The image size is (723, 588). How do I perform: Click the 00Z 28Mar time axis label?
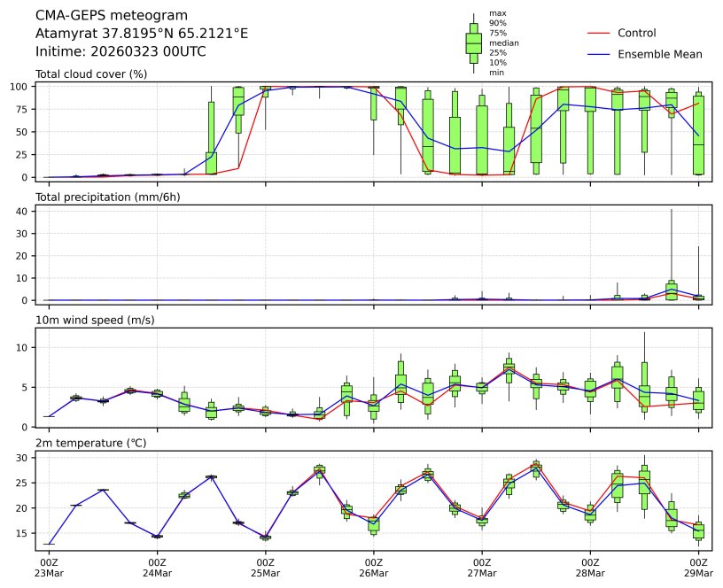click(590, 568)
